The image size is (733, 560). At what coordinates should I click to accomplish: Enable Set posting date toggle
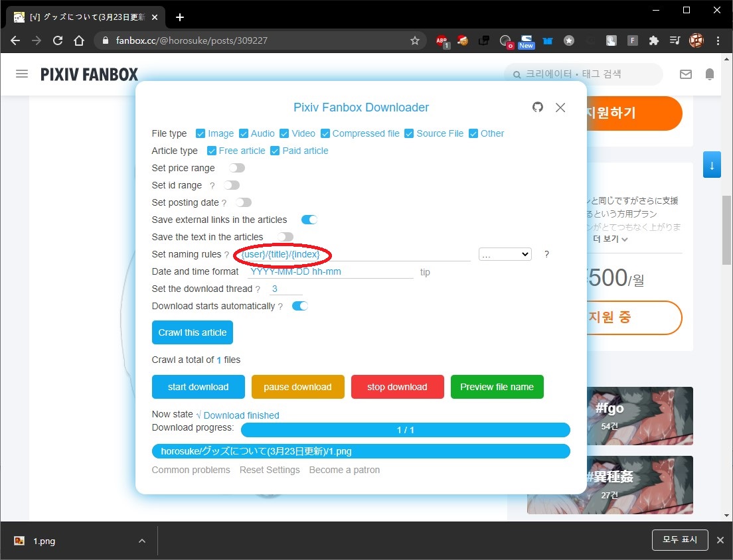coord(244,202)
